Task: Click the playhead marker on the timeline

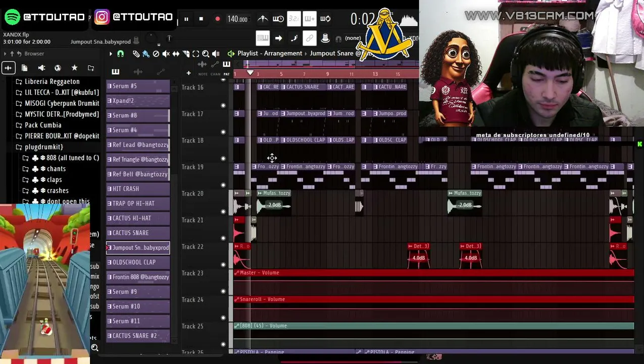Action: click(250, 73)
